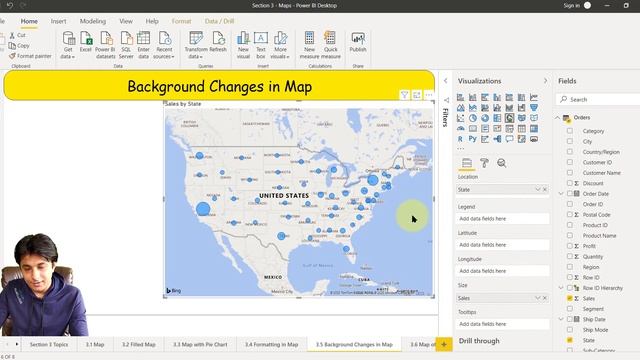
Task: Select the scatter chart visual
Action: click(x=460, y=118)
